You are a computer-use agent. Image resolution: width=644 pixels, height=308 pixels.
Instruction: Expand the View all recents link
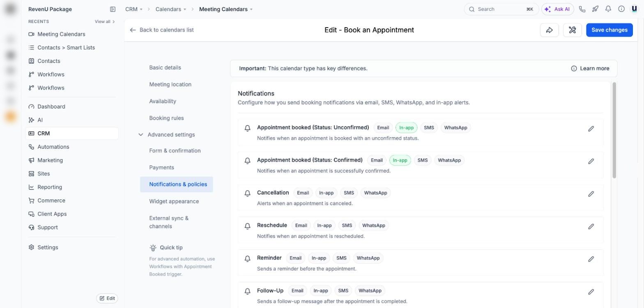tap(105, 21)
